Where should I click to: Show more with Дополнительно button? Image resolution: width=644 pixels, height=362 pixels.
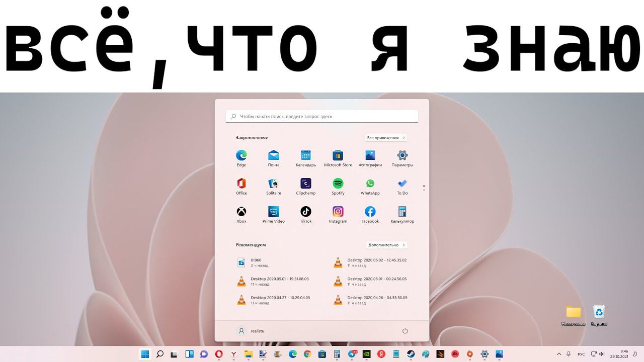pos(386,245)
